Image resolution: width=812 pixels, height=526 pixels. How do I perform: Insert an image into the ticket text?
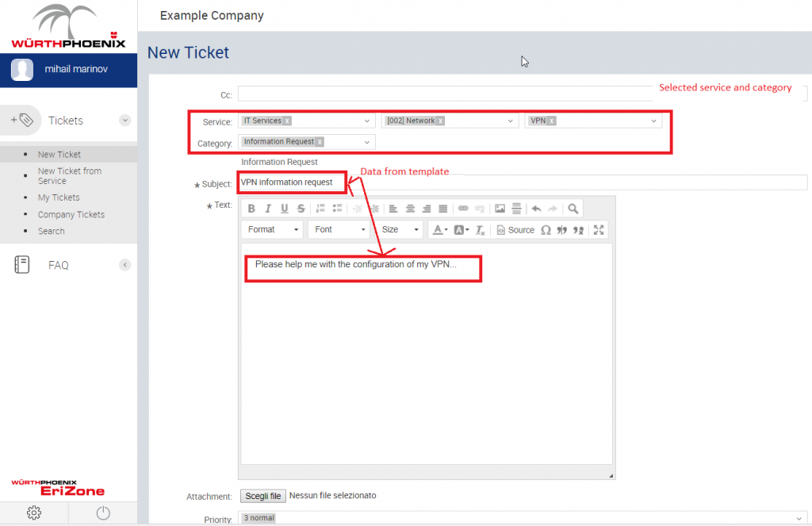(x=500, y=209)
